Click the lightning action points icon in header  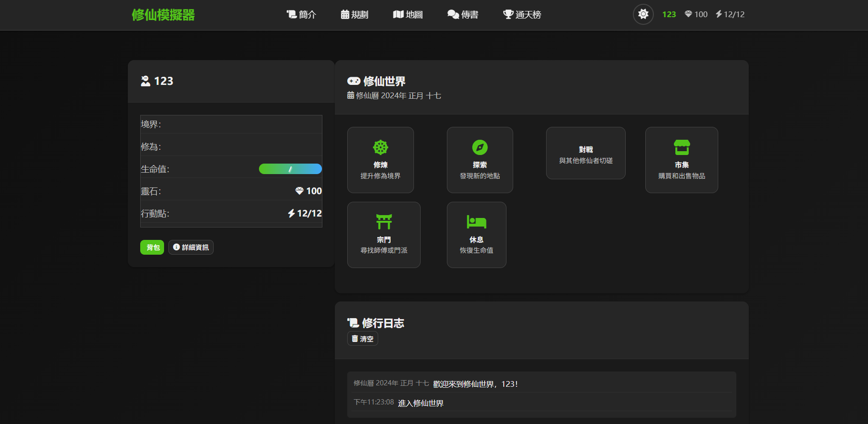point(719,14)
